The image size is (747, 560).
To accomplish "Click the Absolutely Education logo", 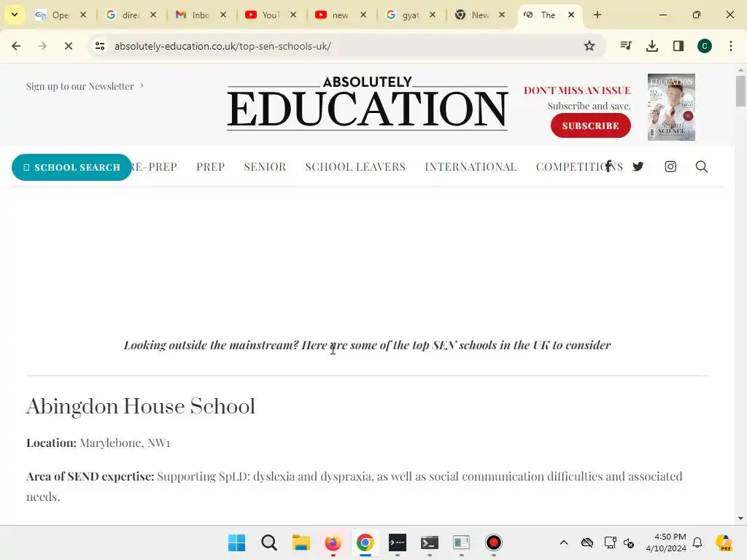I will pyautogui.click(x=368, y=103).
